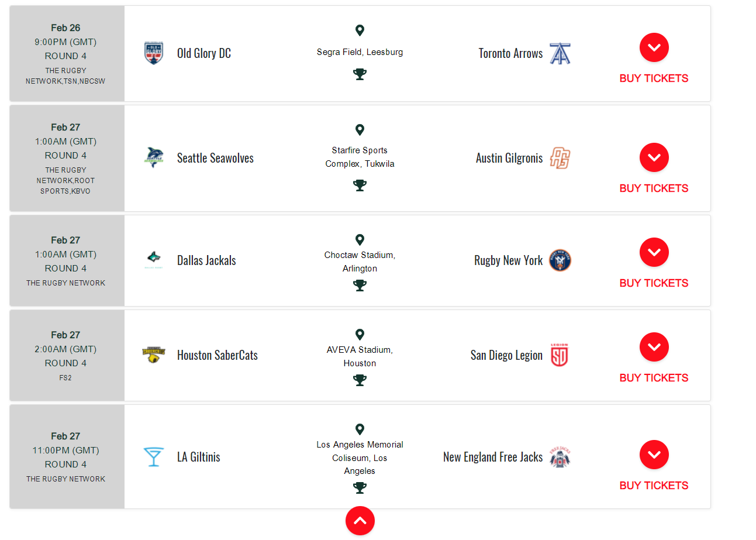756x540 pixels.
Task: Click the Houston SaberCats logo
Action: [x=154, y=355]
